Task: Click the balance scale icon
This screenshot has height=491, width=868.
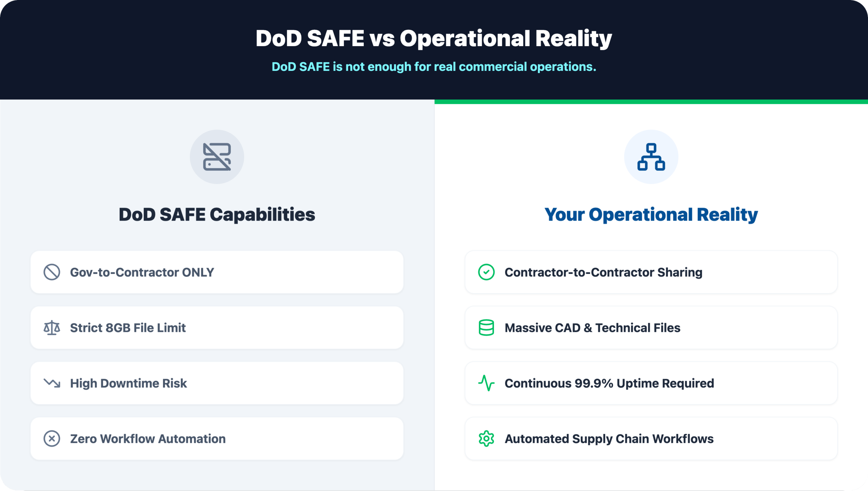Action: pos(52,328)
